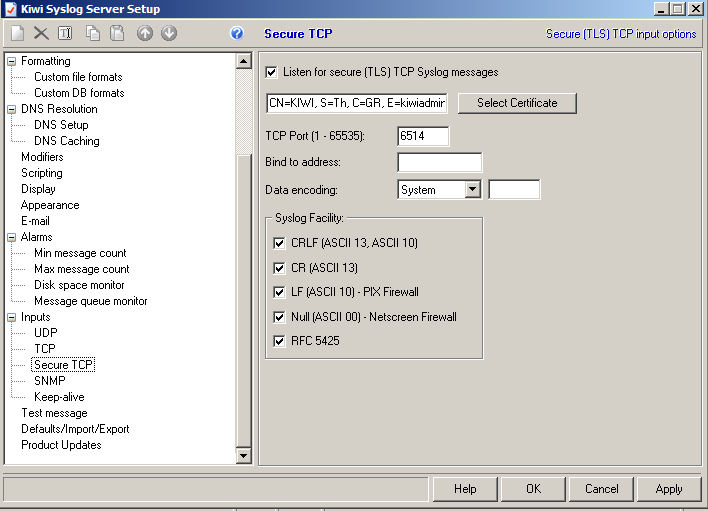Viewport: 708px width, 511px height.
Task: Open help via blue question mark icon
Action: pos(237,33)
